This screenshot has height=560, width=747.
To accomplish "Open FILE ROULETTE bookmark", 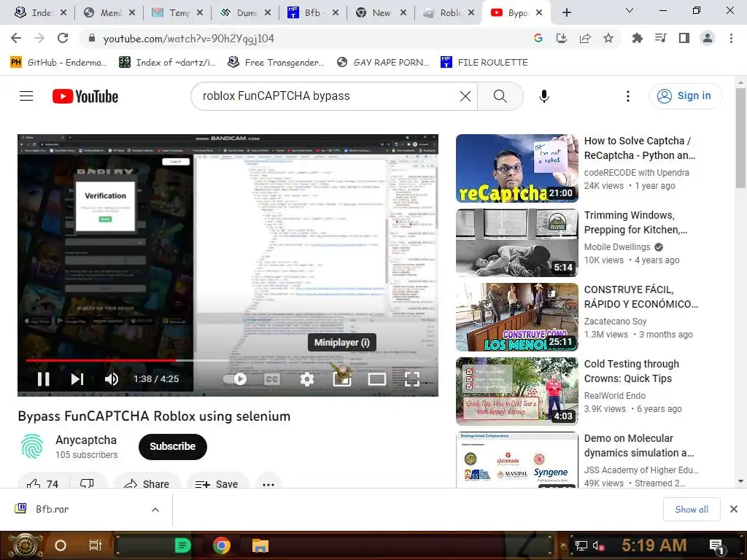I will click(484, 63).
